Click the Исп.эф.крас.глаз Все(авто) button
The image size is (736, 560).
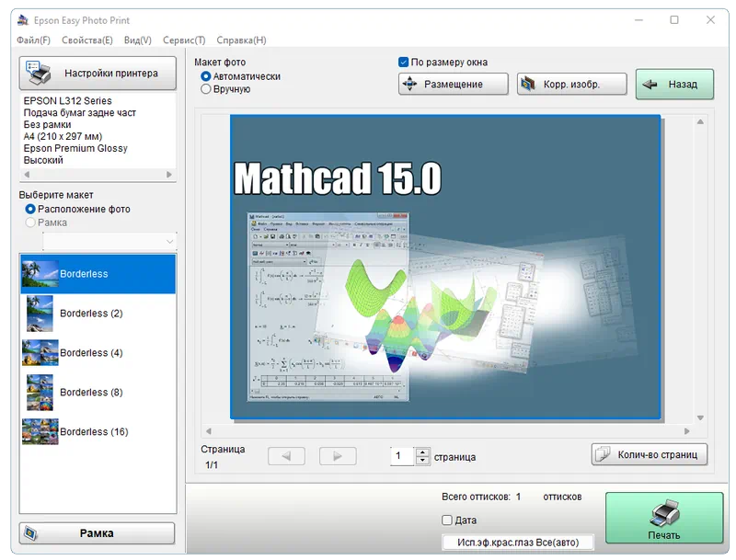click(x=518, y=543)
